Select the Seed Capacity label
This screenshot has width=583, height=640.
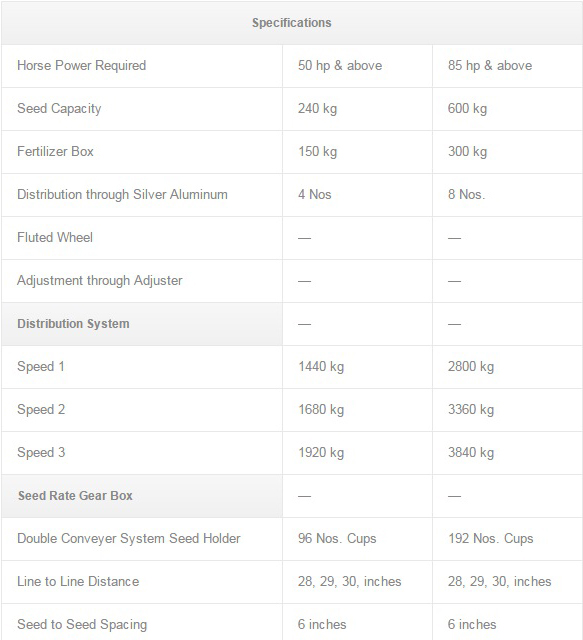[59, 109]
